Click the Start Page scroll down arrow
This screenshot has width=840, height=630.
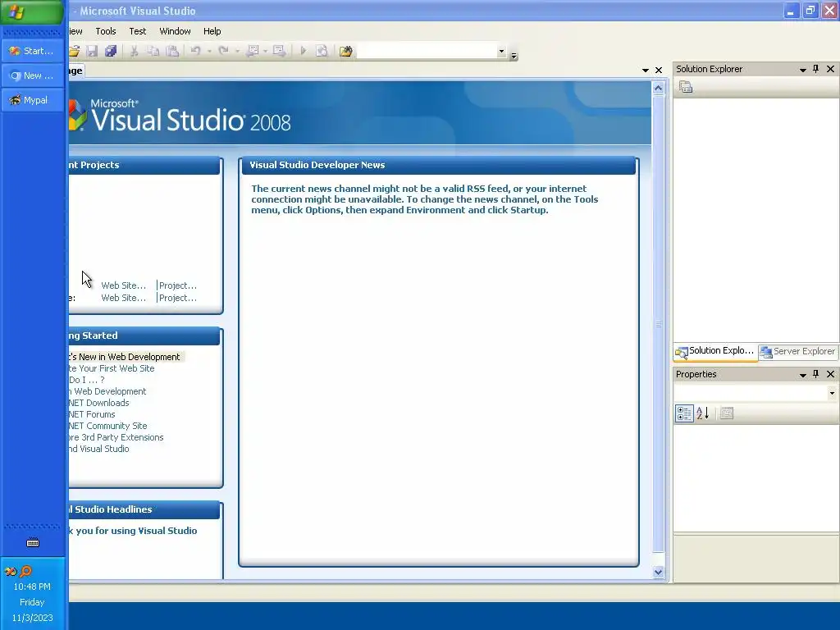659,572
